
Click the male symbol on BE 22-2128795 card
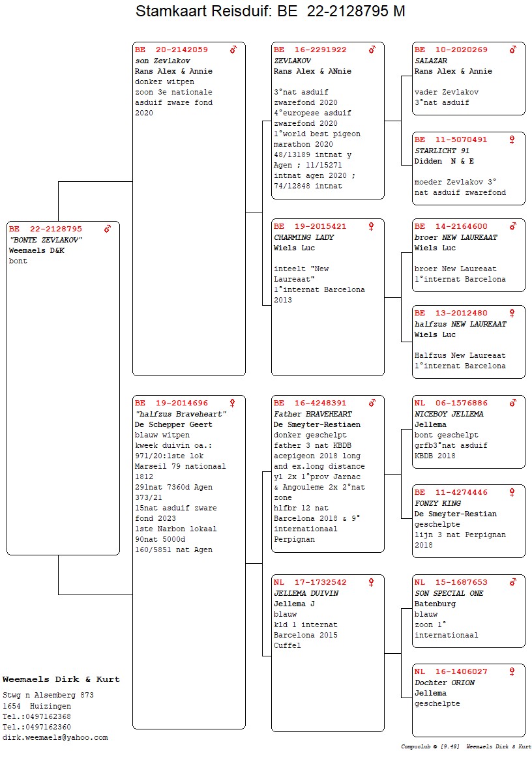click(x=108, y=229)
